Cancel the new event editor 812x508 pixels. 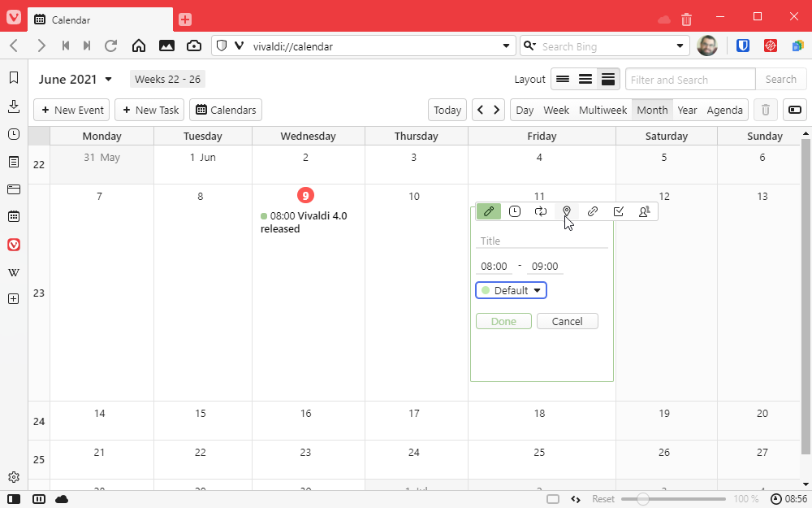click(567, 321)
